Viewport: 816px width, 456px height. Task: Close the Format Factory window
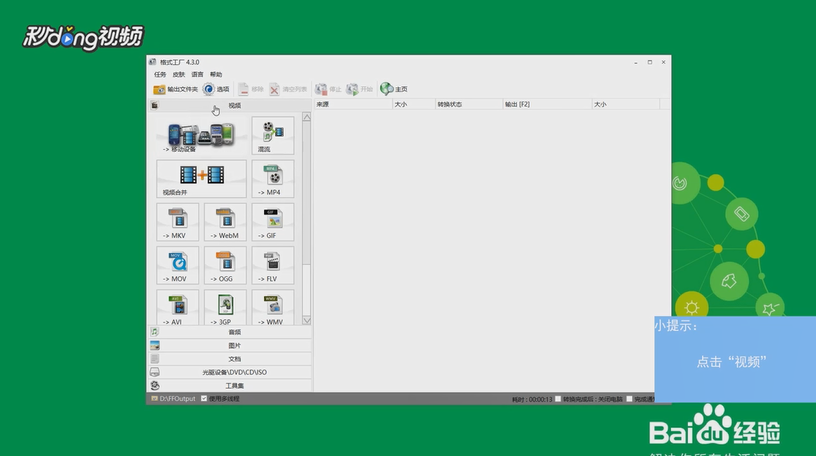(664, 62)
